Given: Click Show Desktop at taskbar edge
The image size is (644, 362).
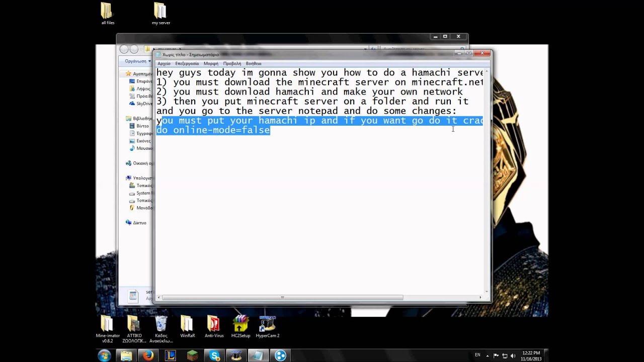Looking at the screenshot, I should pos(545,355).
